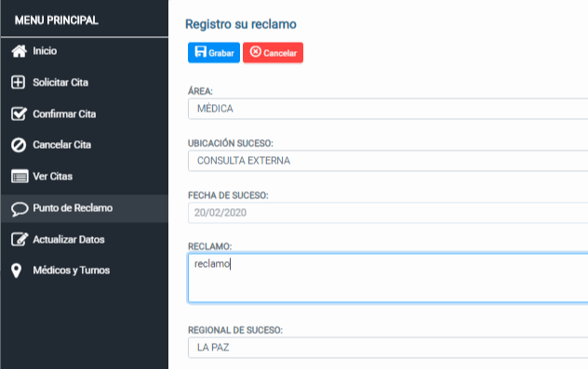Open the REGIONAL DE SUCESO dropdown showing LA PAZ
This screenshot has width=588, height=369.
click(x=388, y=348)
